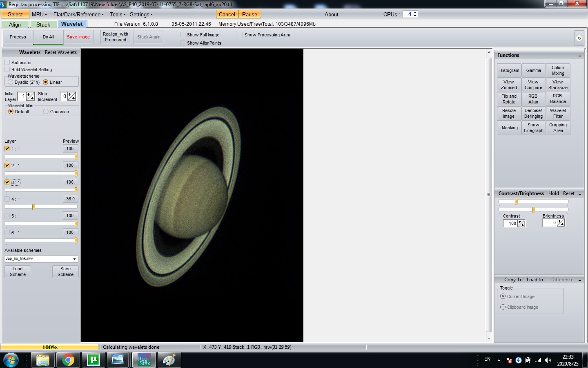The image size is (588, 368).
Task: Pause the current processing
Action: pos(249,14)
